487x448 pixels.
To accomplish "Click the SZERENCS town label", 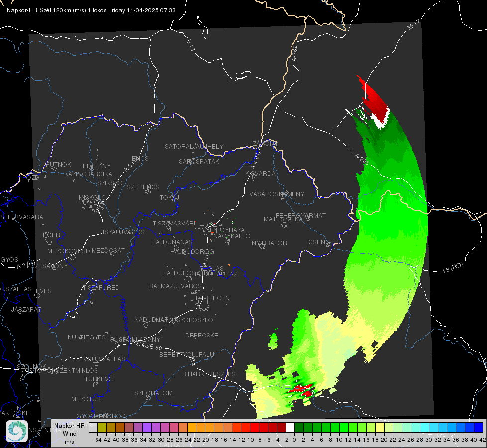I will pos(143,187).
